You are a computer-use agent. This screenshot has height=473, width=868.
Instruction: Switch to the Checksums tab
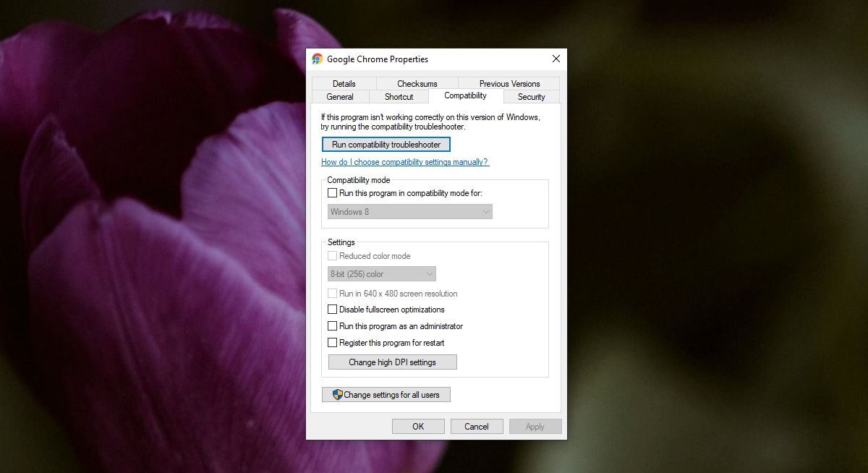click(x=417, y=84)
